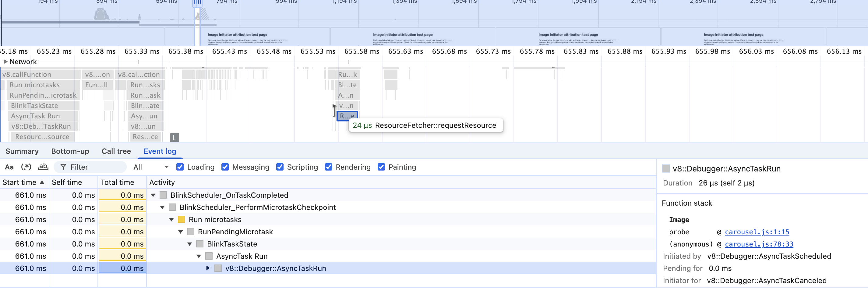The image size is (868, 288).
Task: Expand the Network track
Action: coord(5,62)
